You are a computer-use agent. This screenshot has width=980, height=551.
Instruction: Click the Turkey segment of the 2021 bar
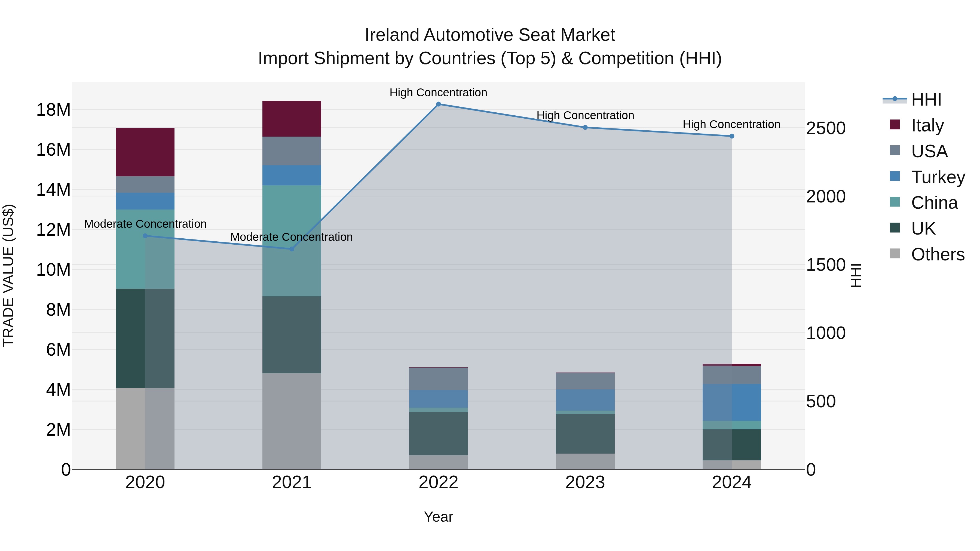point(292,176)
